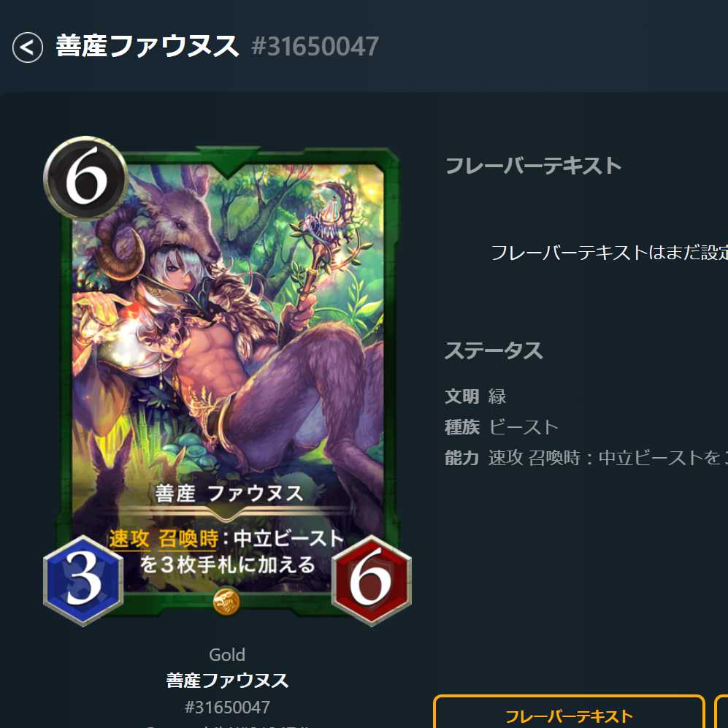Screen dimensions: 728x728
Task: Click the partially visible button right of フレーバーテキスト
Action: point(721,712)
